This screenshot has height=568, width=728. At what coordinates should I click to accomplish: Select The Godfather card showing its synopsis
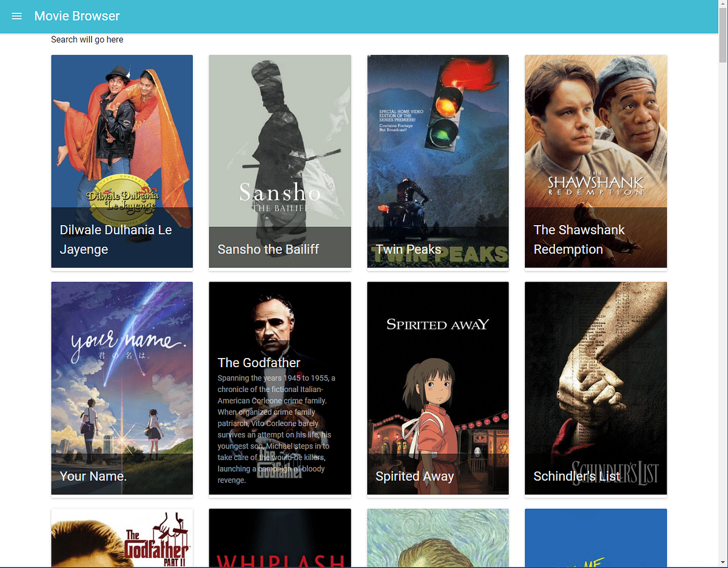coord(280,388)
